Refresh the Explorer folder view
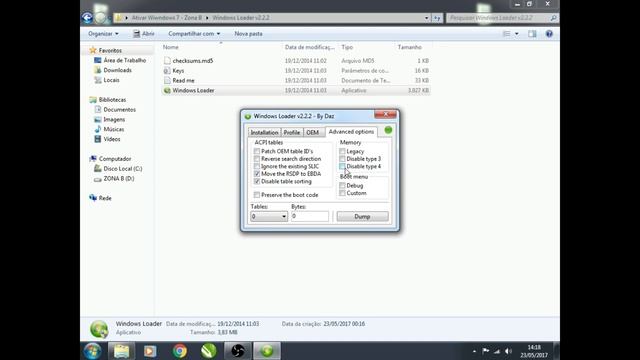 [x=437, y=18]
